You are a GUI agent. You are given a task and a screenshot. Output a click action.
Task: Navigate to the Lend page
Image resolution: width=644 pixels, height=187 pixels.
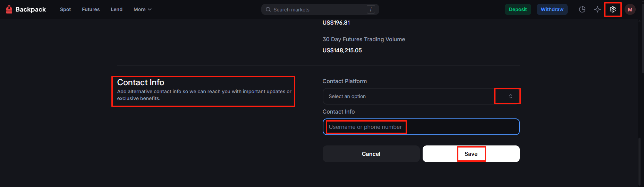pyautogui.click(x=117, y=9)
